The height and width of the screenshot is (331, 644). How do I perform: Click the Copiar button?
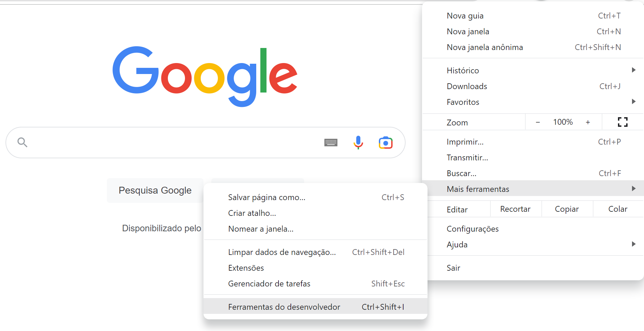coord(567,209)
